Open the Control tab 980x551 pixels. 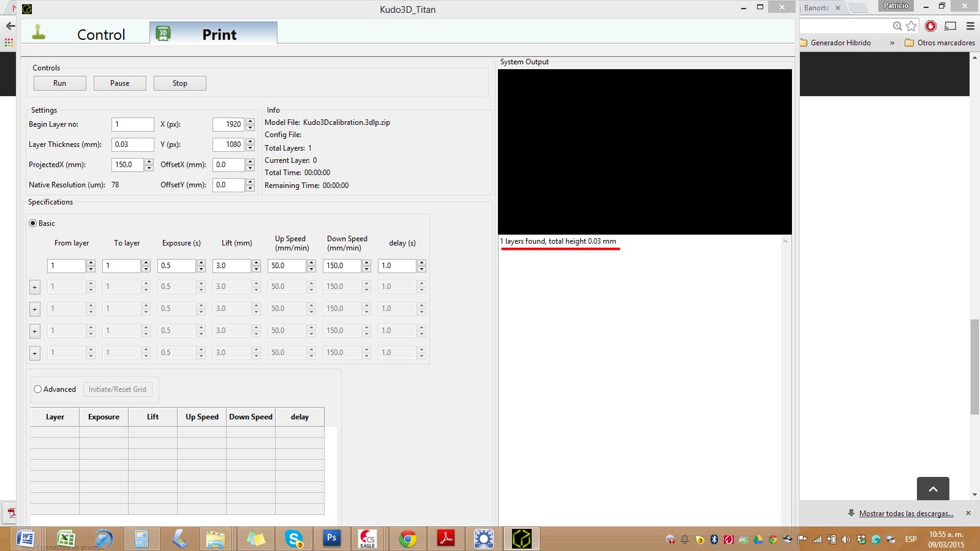tap(86, 34)
